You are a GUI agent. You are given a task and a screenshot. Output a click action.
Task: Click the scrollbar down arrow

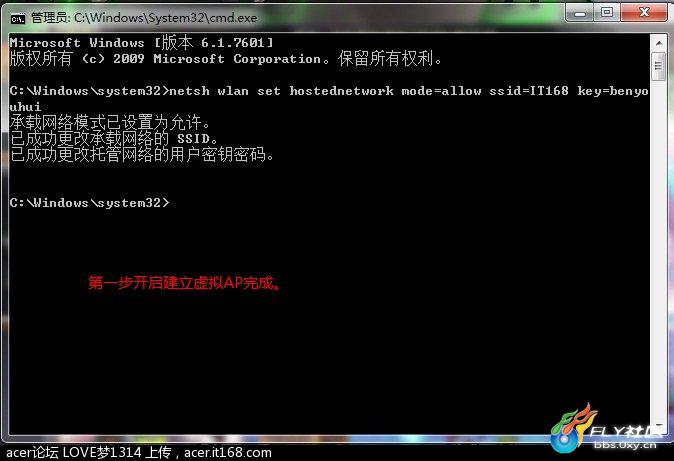pos(659,426)
